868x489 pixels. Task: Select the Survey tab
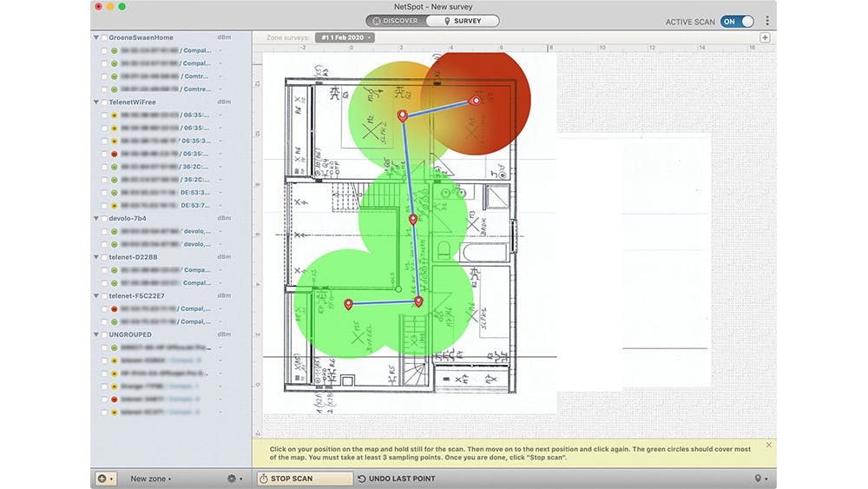tap(463, 21)
